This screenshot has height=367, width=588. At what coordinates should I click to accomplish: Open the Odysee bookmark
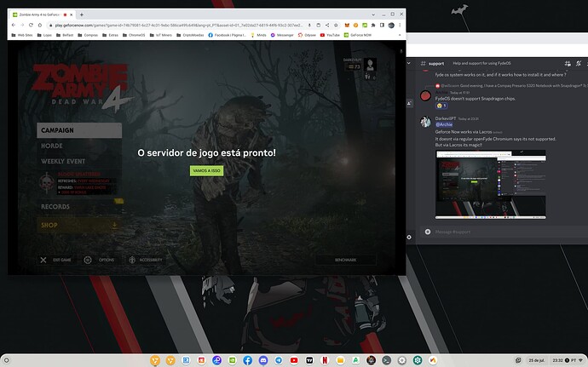[307, 35]
